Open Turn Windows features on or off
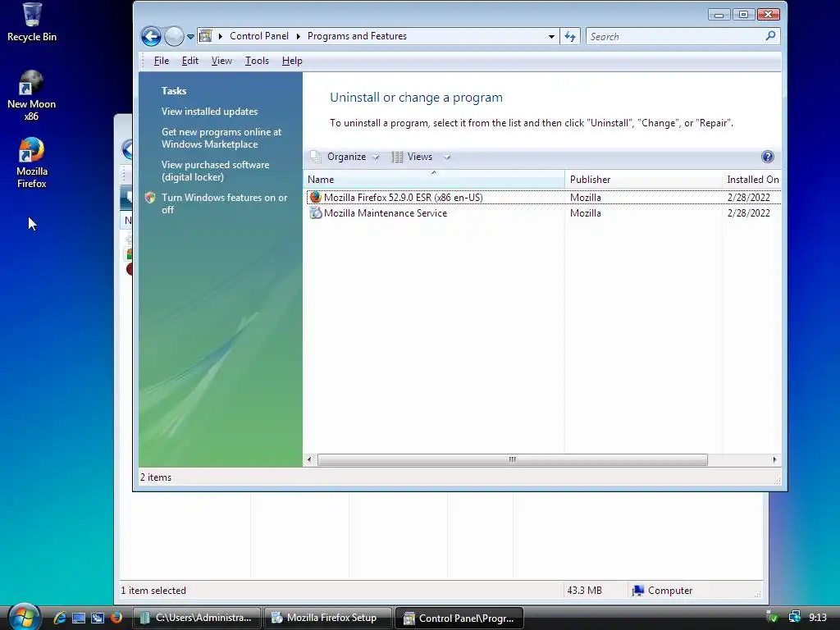Image resolution: width=840 pixels, height=630 pixels. [225, 203]
